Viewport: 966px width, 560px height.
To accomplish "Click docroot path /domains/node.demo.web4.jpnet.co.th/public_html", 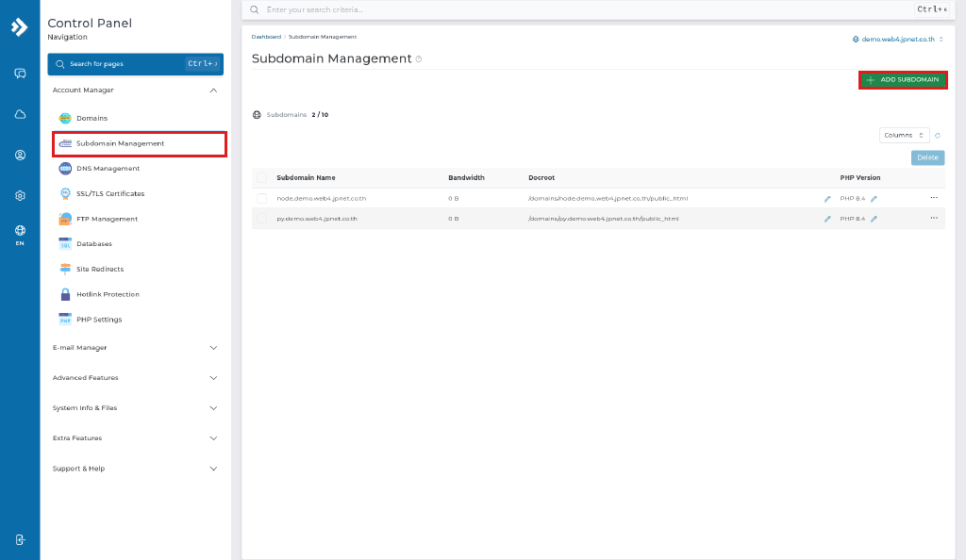I will (608, 199).
